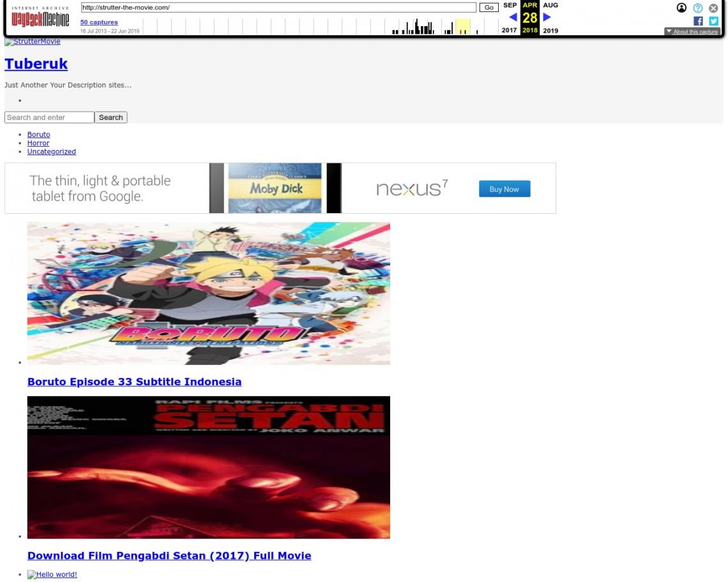
Task: Open the Hello world! post link
Action: (52, 574)
